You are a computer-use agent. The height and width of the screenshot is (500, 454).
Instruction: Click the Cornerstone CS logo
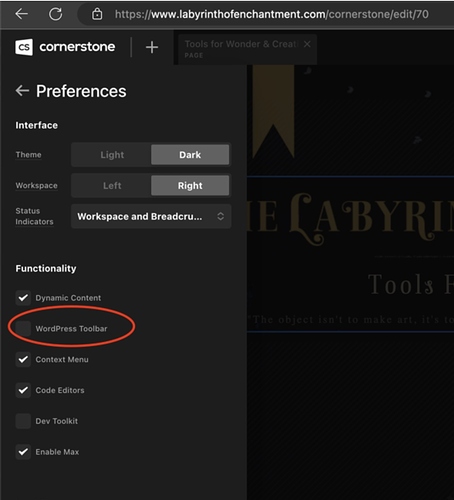coord(24,47)
